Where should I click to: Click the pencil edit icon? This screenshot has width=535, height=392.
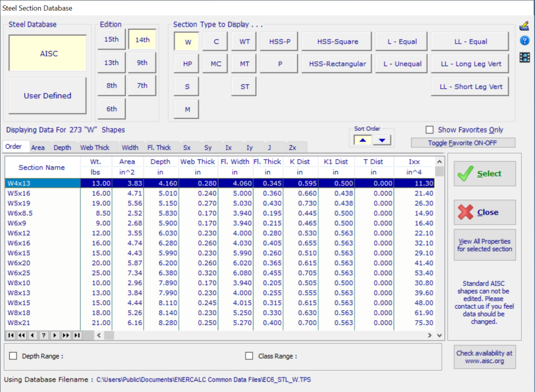(525, 26)
